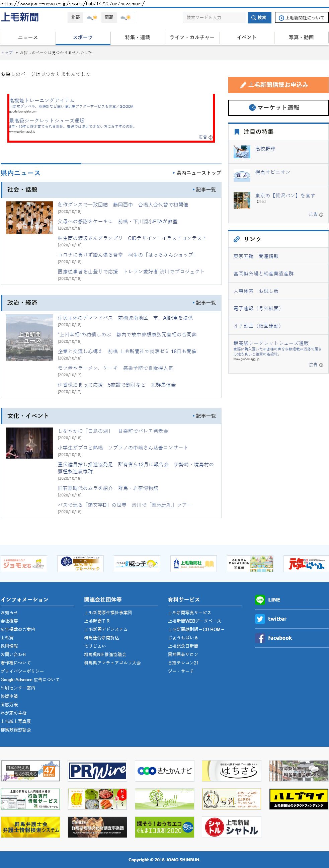The width and height of the screenshot is (329, 868).
Task: Click 上毛新聞購読お申込み orange button
Action: pyautogui.click(x=278, y=85)
